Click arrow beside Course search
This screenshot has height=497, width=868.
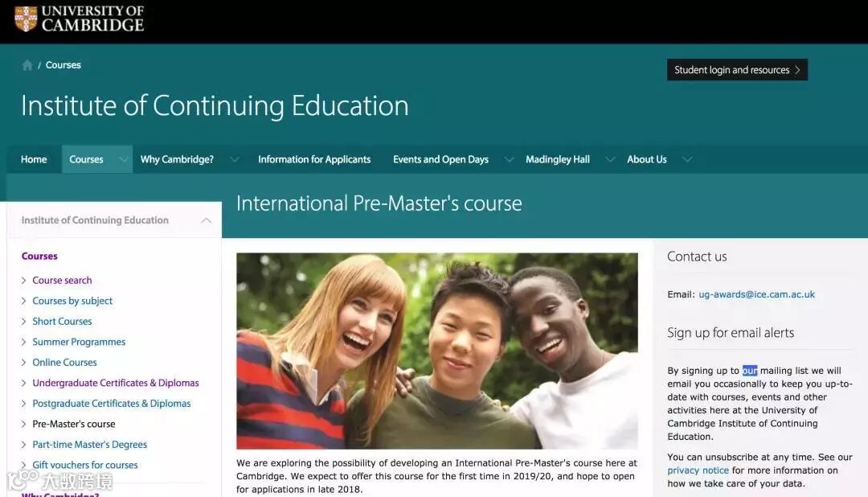[23, 281]
